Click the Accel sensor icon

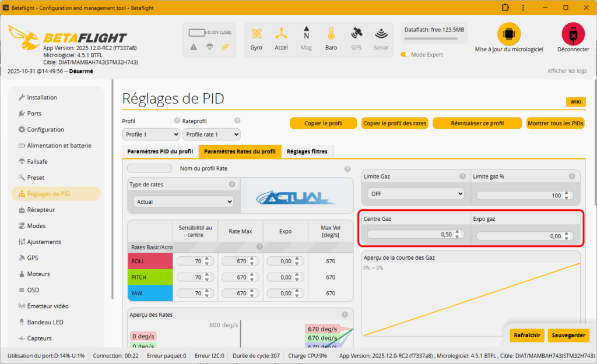281,40
